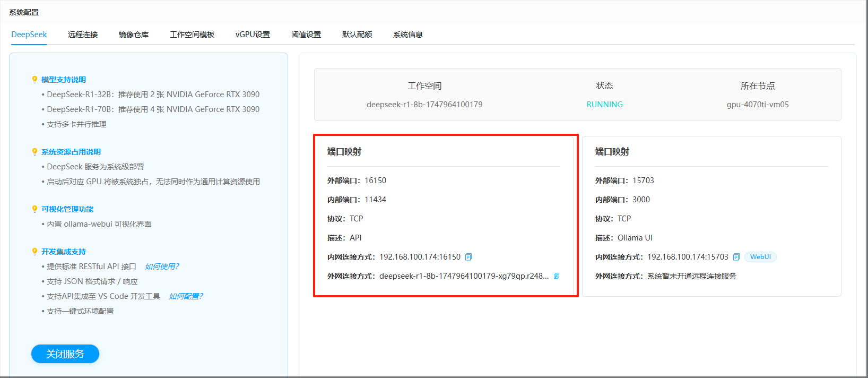This screenshot has width=868, height=378.
Task: Select the vGPU设置 tab
Action: pyautogui.click(x=253, y=35)
